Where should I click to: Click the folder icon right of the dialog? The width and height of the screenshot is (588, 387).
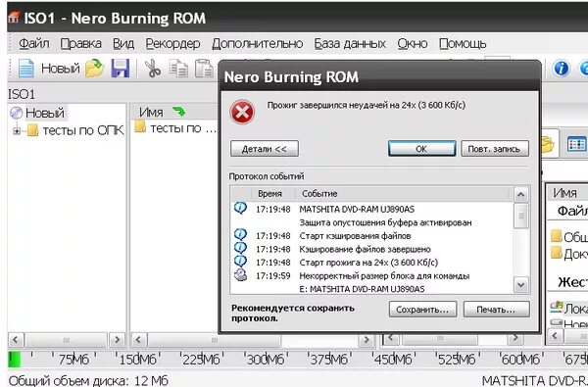pyautogui.click(x=548, y=144)
